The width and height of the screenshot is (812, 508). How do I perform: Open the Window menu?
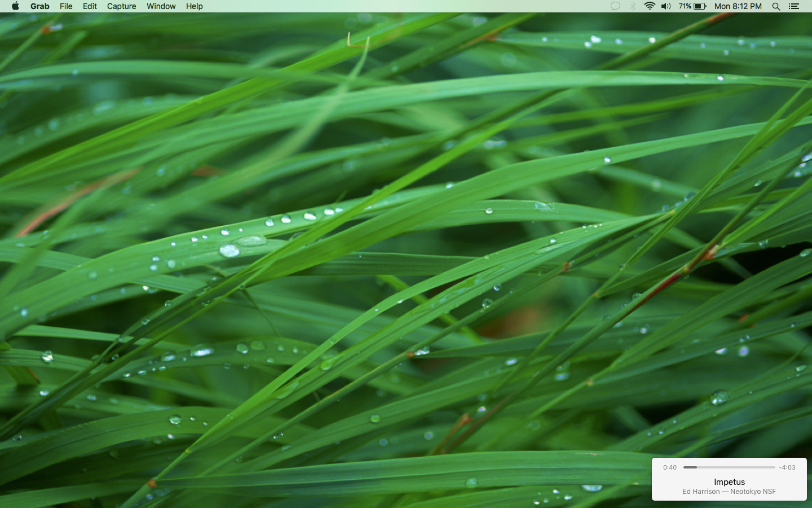tap(161, 6)
